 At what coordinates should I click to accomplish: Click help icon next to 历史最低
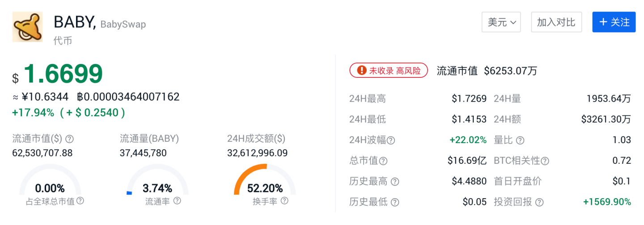click(394, 202)
